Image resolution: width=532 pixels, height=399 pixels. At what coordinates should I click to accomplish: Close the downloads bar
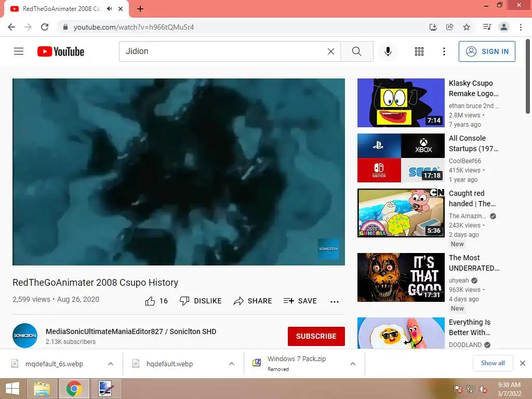523,363
